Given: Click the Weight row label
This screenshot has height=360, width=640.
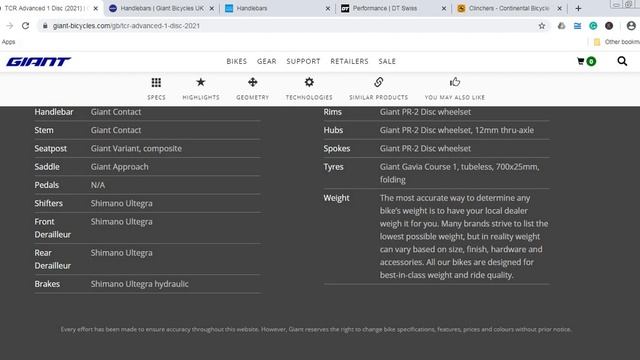Looking at the screenshot, I should [x=336, y=198].
